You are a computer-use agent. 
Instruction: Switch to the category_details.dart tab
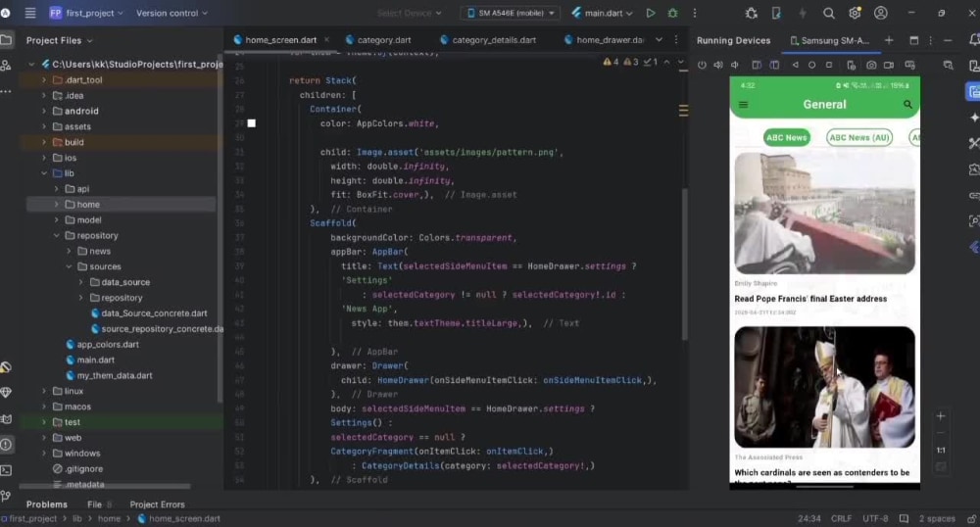click(488, 40)
